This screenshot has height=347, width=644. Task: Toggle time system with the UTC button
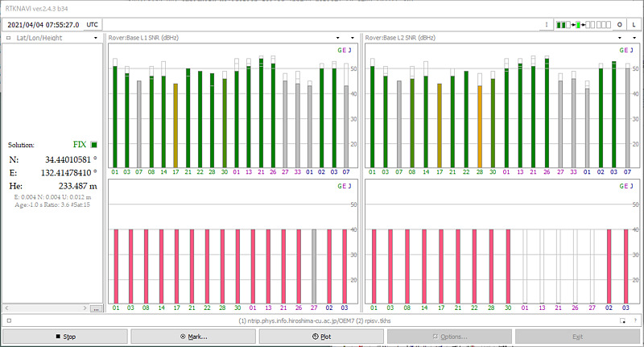point(92,25)
